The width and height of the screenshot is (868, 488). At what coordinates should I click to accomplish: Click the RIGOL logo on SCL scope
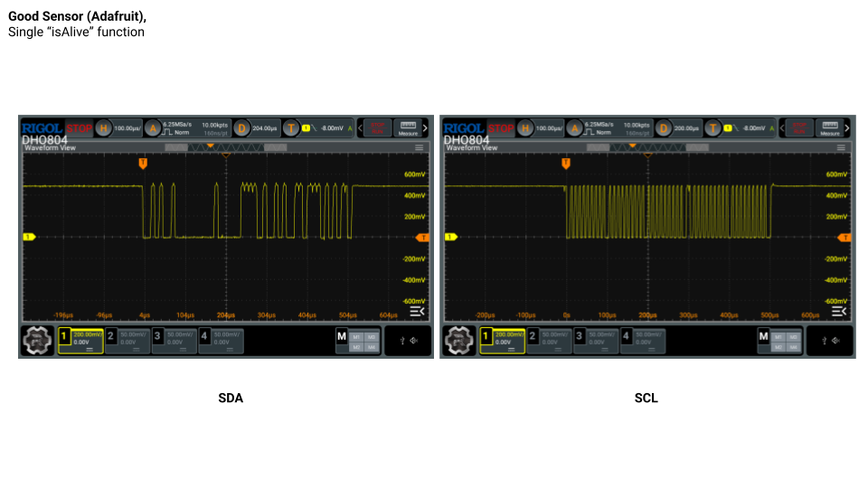point(464,127)
